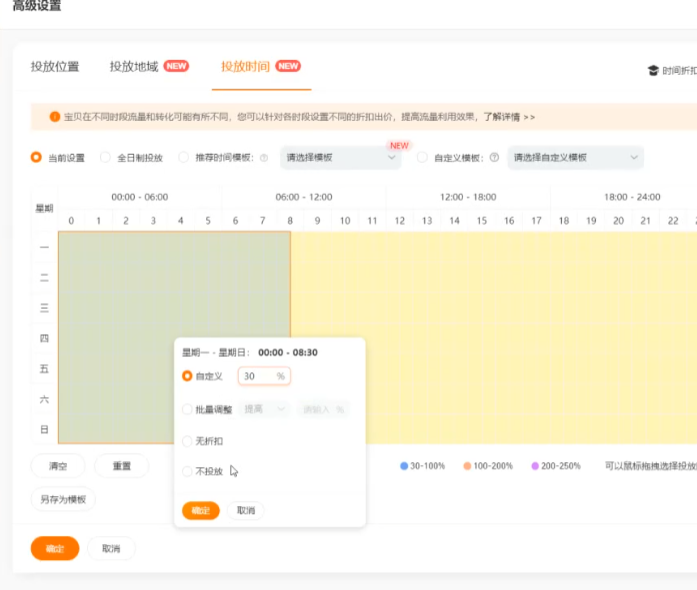Select the 当前设置 radio option
Viewport: 697px width, 590px height.
click(x=37, y=158)
